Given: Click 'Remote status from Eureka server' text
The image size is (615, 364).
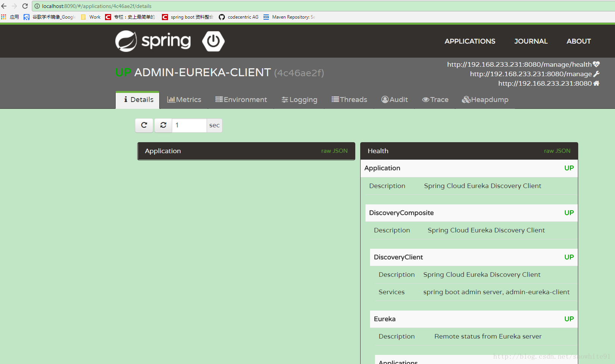Looking at the screenshot, I should pos(488,336).
